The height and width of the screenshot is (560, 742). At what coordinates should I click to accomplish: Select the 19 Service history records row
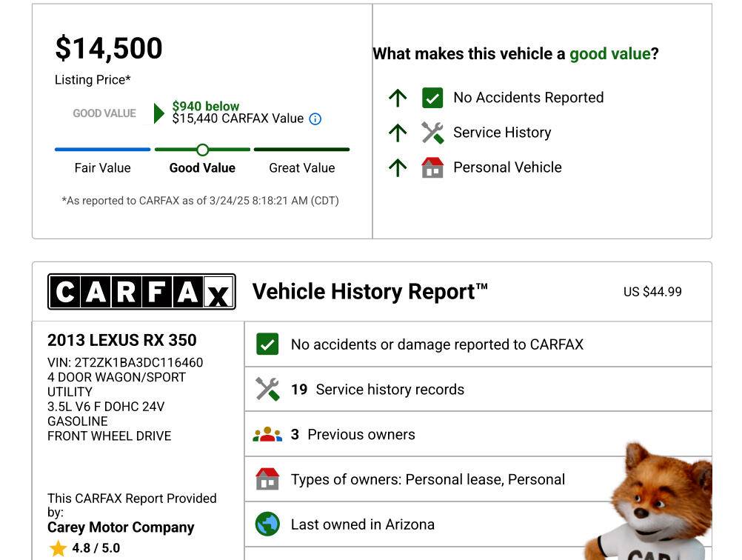pyautogui.click(x=478, y=389)
